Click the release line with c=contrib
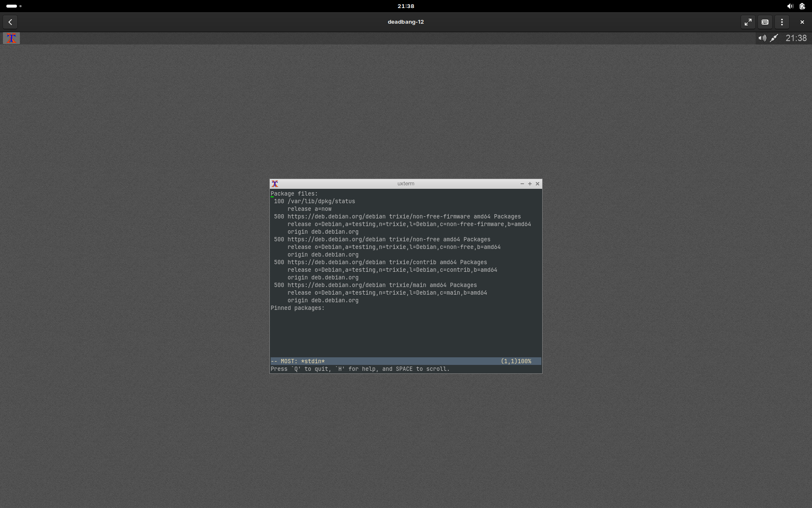This screenshot has height=508, width=812. point(392,270)
